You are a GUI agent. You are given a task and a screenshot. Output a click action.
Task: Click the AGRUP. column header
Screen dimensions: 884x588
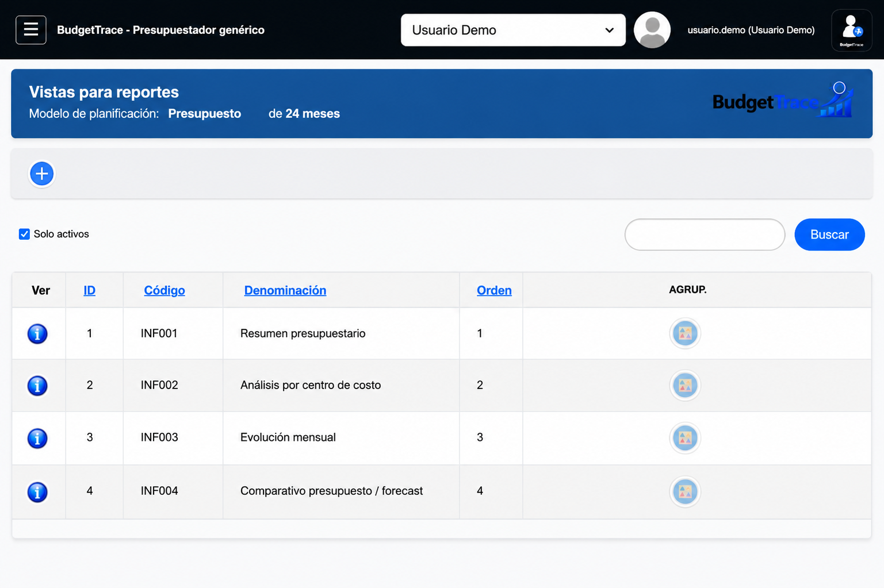click(x=688, y=290)
